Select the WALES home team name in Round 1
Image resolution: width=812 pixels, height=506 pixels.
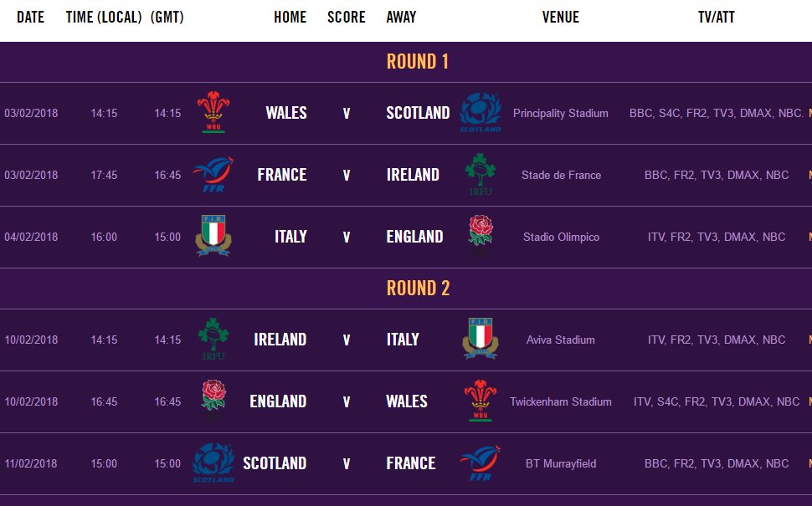[285, 113]
